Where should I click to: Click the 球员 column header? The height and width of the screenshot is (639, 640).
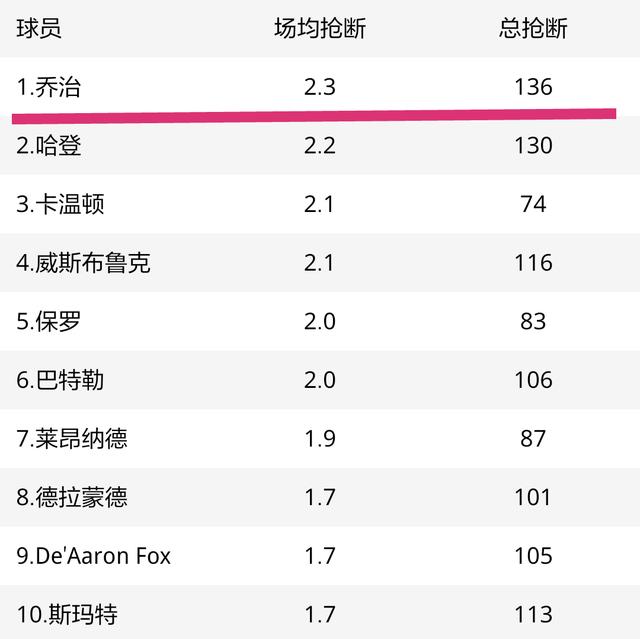pyautogui.click(x=39, y=29)
